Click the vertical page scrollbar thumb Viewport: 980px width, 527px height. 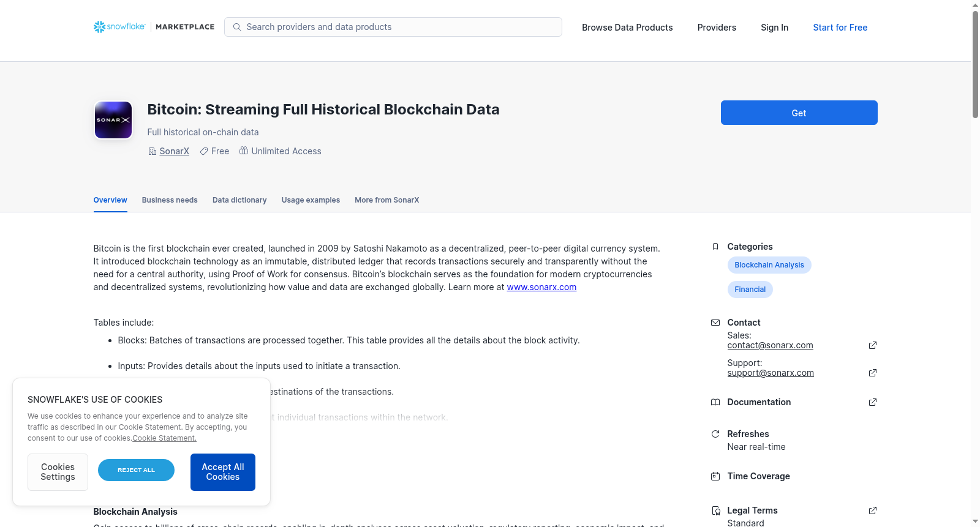[x=975, y=64]
